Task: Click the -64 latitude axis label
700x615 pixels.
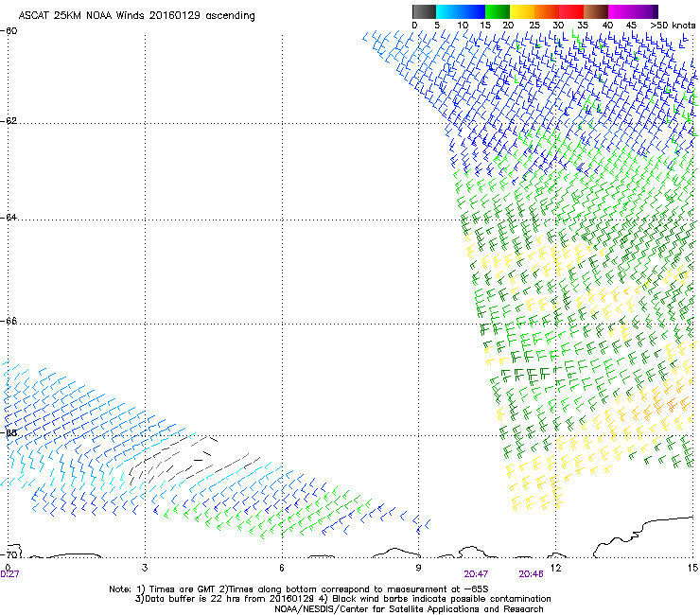Action: [9, 218]
